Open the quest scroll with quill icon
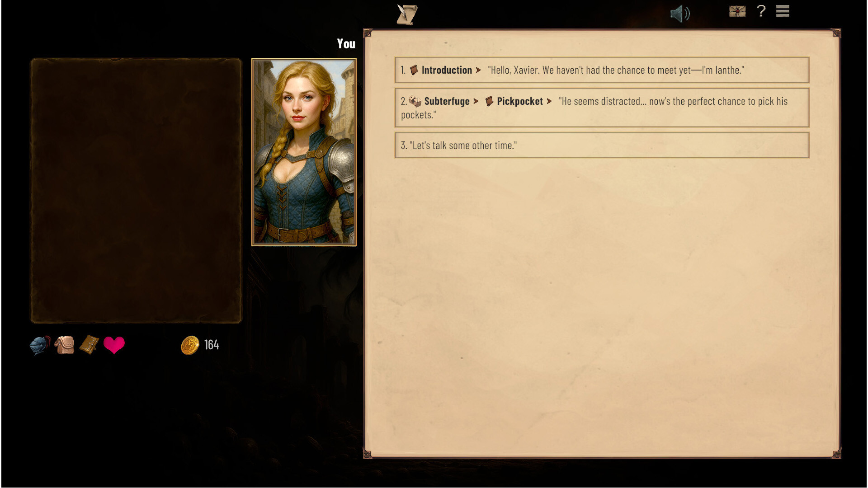Viewport: 868px width, 488px height. tap(407, 14)
